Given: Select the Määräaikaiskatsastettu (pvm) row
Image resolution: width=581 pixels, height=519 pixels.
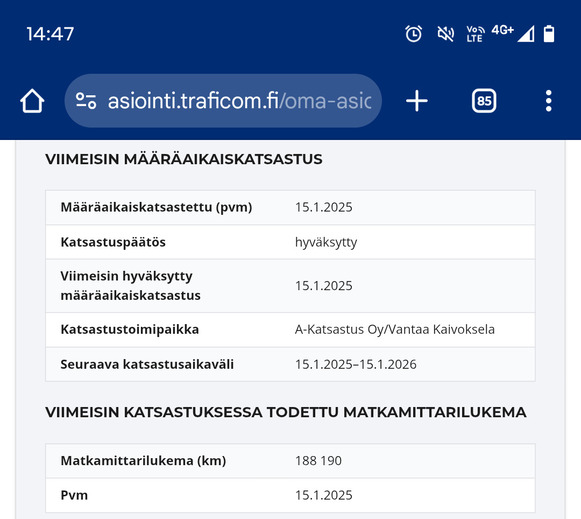Looking at the screenshot, I should (x=290, y=207).
